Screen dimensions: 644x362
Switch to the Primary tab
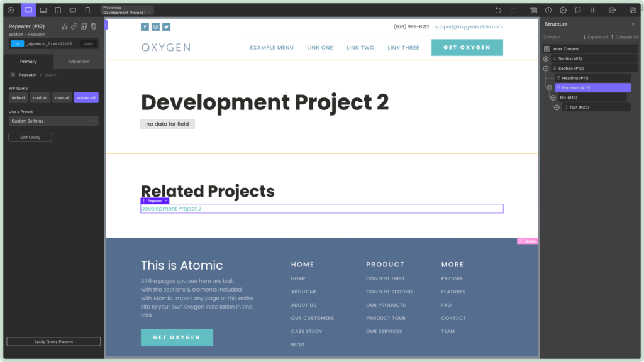[x=28, y=62]
